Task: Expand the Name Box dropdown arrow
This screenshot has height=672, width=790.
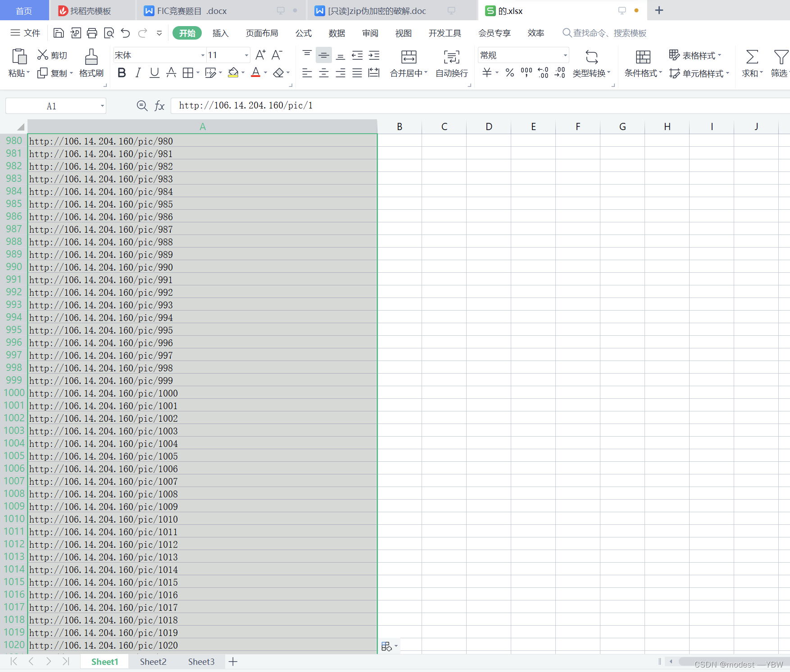Action: [102, 106]
